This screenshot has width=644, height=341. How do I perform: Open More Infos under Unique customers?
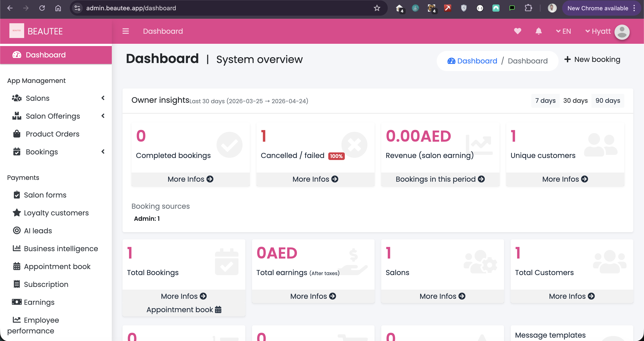tap(565, 179)
